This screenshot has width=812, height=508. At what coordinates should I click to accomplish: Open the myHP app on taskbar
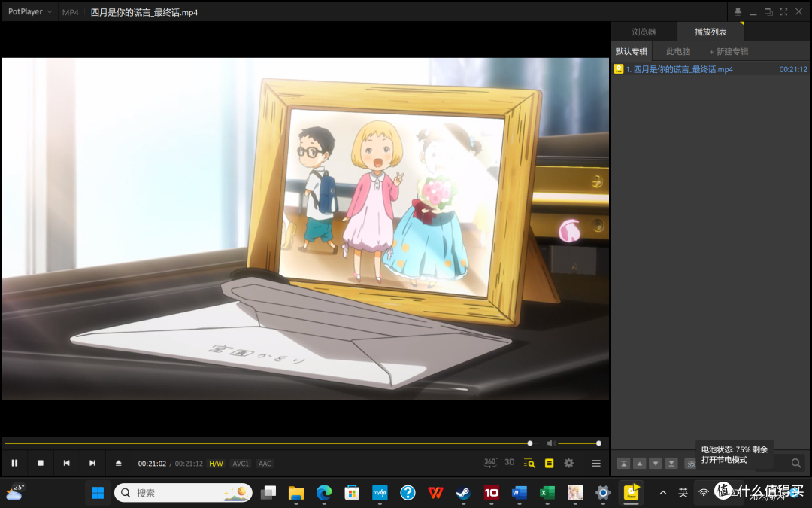click(380, 492)
